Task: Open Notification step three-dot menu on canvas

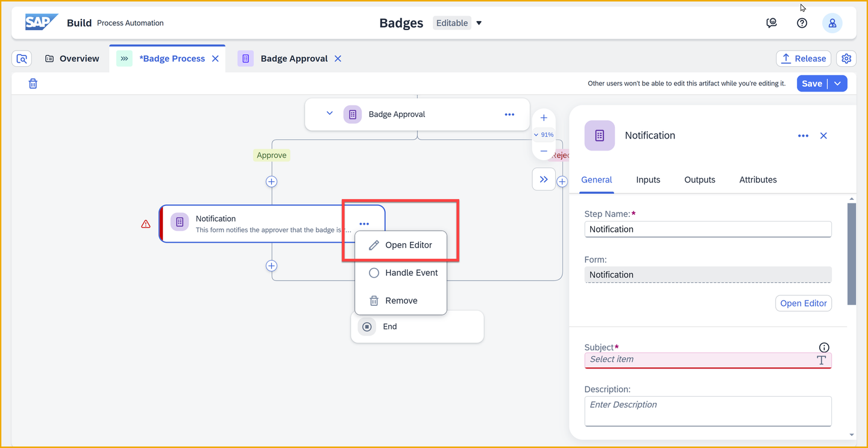Action: pyautogui.click(x=364, y=224)
